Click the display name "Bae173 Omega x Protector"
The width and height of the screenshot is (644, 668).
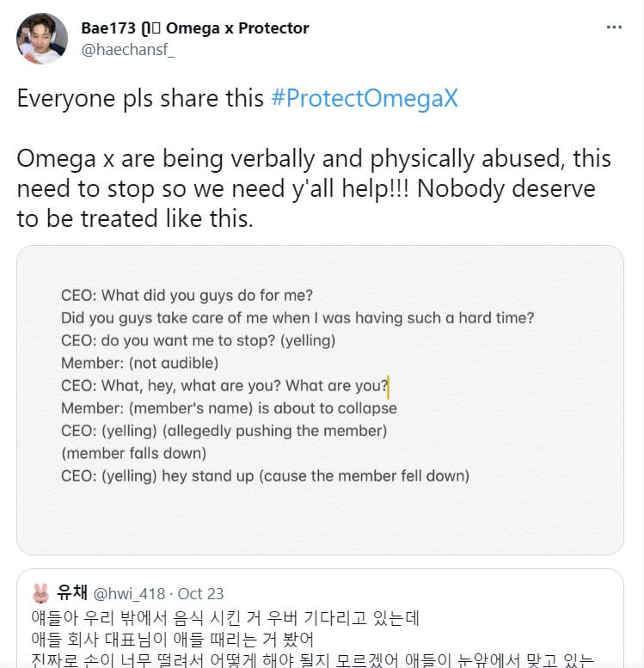[195, 28]
